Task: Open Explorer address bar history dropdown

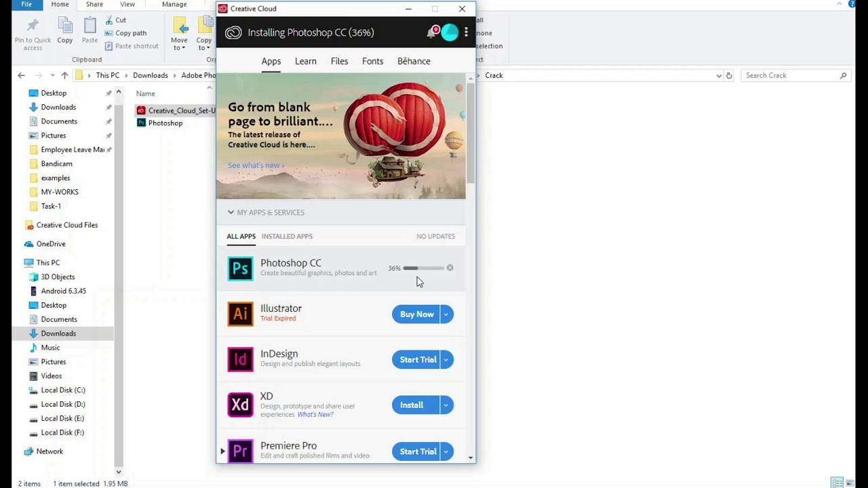Action: [719, 75]
